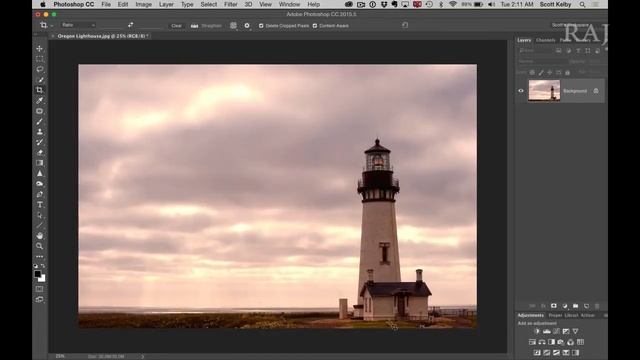The width and height of the screenshot is (640, 360).
Task: Open the Edit Toolbar ellipsis button
Action: click(40, 257)
